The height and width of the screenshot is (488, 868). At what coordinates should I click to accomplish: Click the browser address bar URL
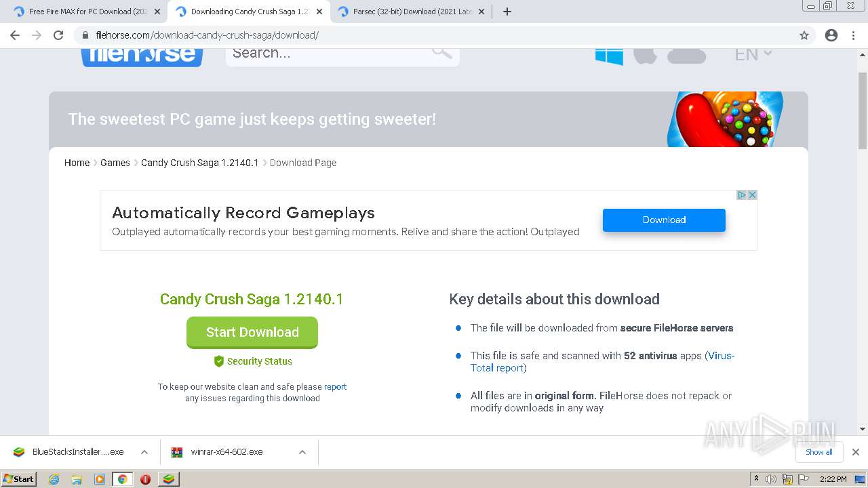click(x=208, y=35)
